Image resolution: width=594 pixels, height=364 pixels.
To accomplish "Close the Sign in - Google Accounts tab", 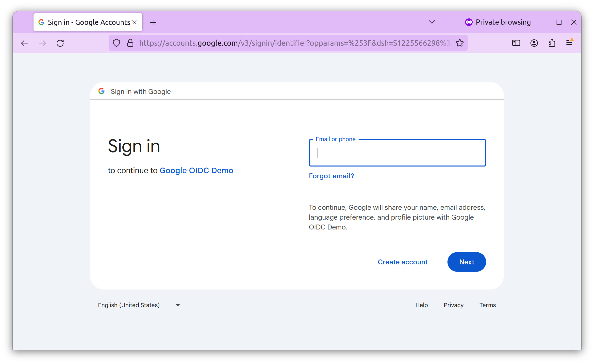I will [135, 22].
